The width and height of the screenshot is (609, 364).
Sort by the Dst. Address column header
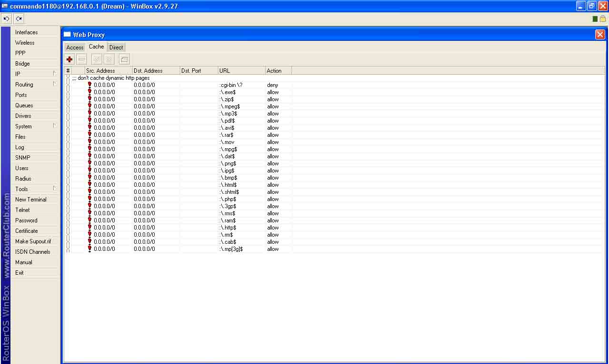156,71
